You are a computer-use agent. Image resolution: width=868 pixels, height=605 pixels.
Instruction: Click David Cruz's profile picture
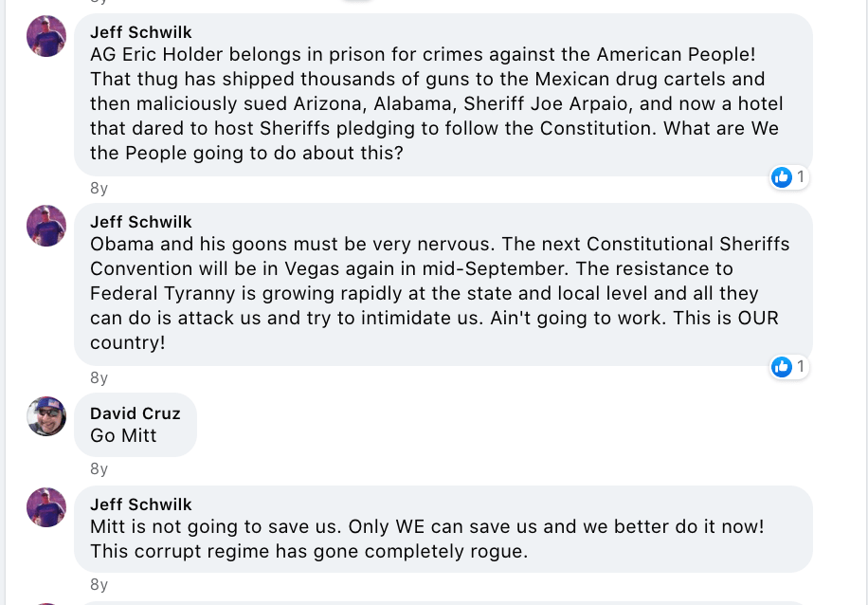46,415
